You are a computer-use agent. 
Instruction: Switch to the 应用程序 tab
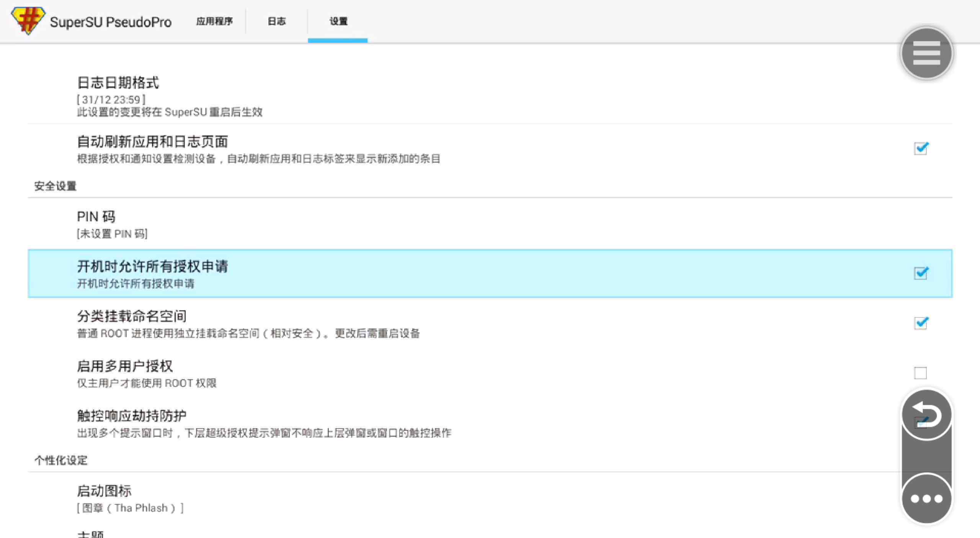click(x=214, y=21)
